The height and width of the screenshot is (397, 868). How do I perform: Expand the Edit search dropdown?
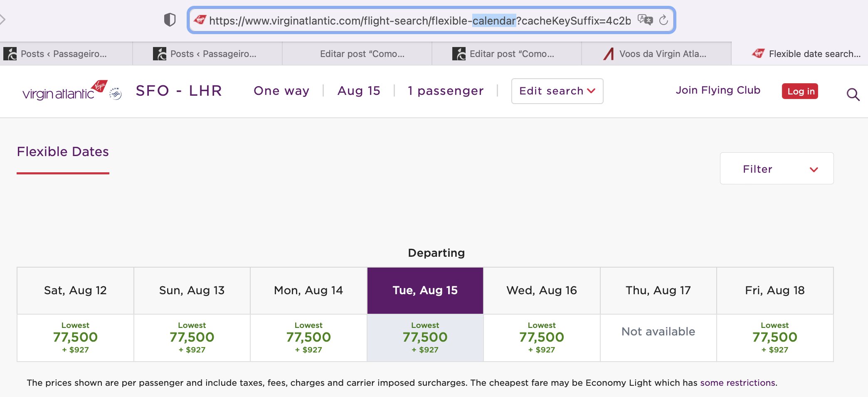557,91
